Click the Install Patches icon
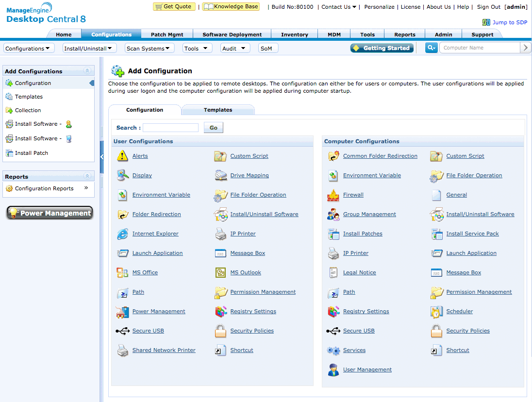This screenshot has width=532, height=402. [333, 234]
